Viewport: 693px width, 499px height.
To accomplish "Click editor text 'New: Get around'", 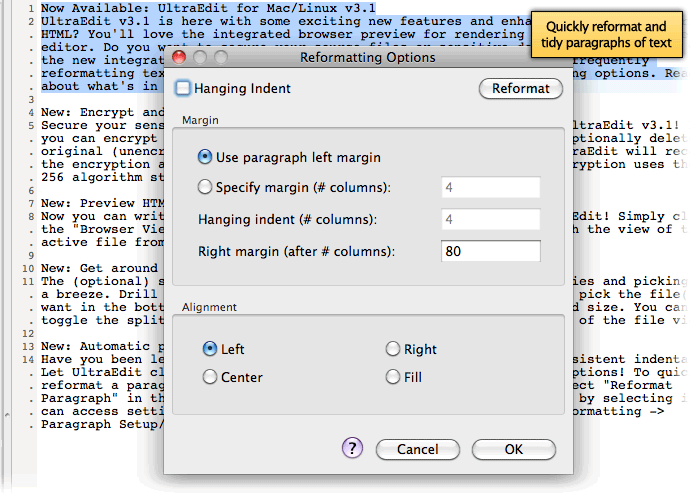I will [99, 268].
